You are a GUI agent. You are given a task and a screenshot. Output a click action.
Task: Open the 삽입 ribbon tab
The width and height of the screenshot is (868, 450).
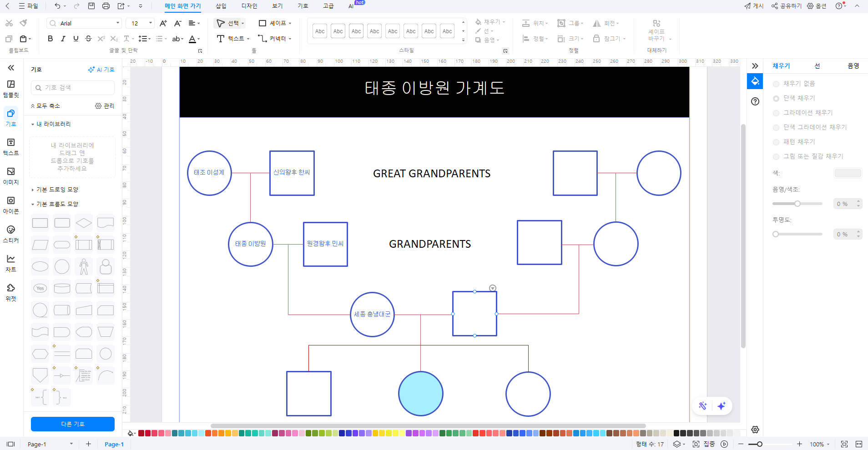(x=221, y=6)
